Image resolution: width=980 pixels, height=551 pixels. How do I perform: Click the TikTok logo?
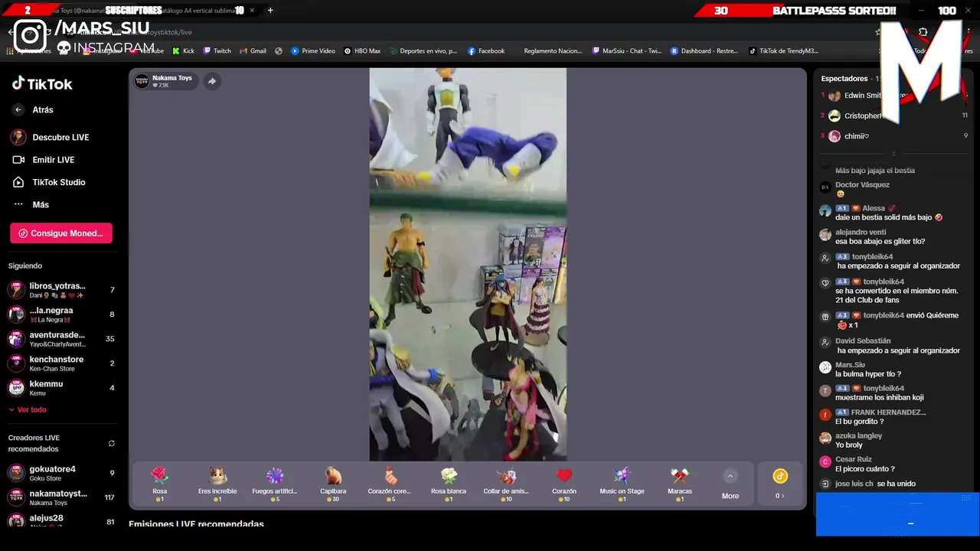(42, 84)
